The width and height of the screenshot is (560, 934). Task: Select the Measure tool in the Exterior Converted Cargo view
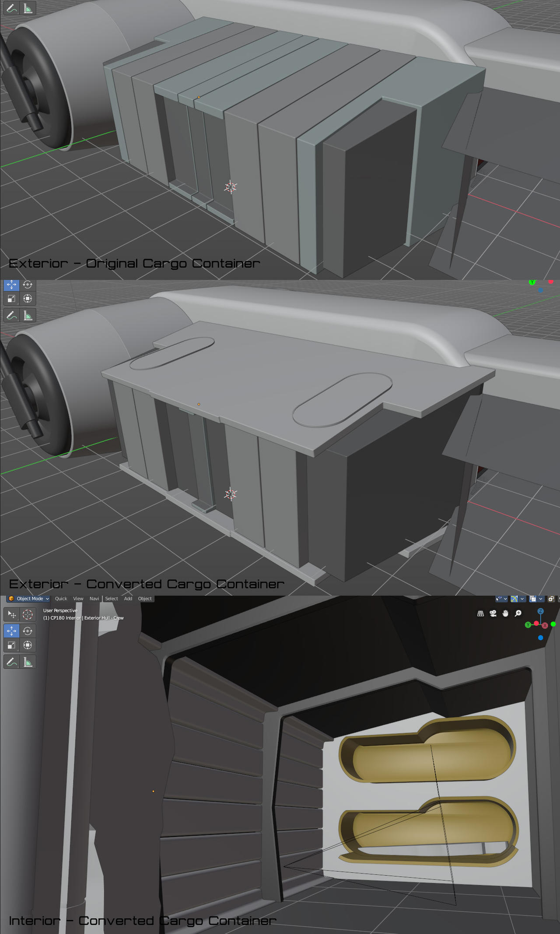(x=28, y=315)
